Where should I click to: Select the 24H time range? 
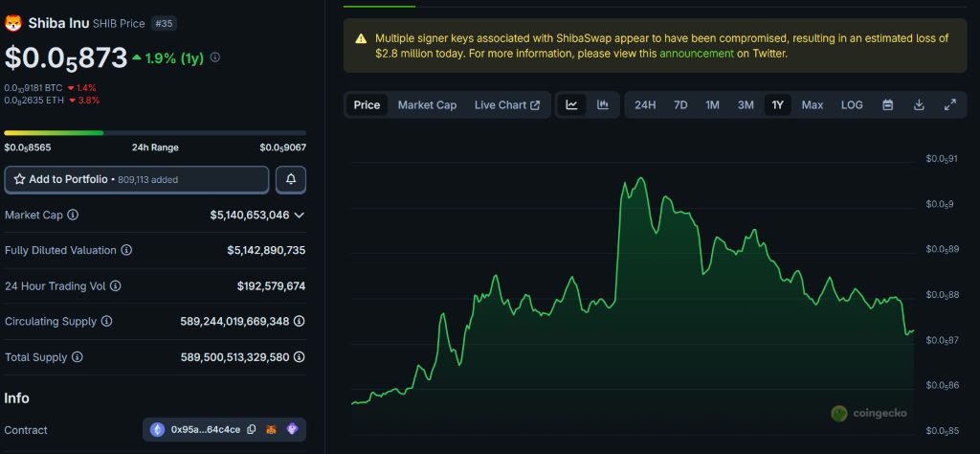coord(645,105)
